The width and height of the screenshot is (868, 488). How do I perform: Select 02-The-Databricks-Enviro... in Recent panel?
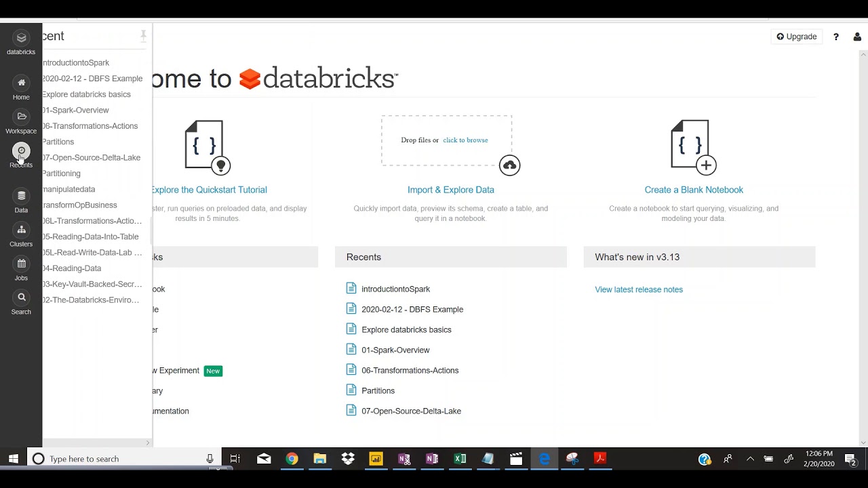[91, 300]
